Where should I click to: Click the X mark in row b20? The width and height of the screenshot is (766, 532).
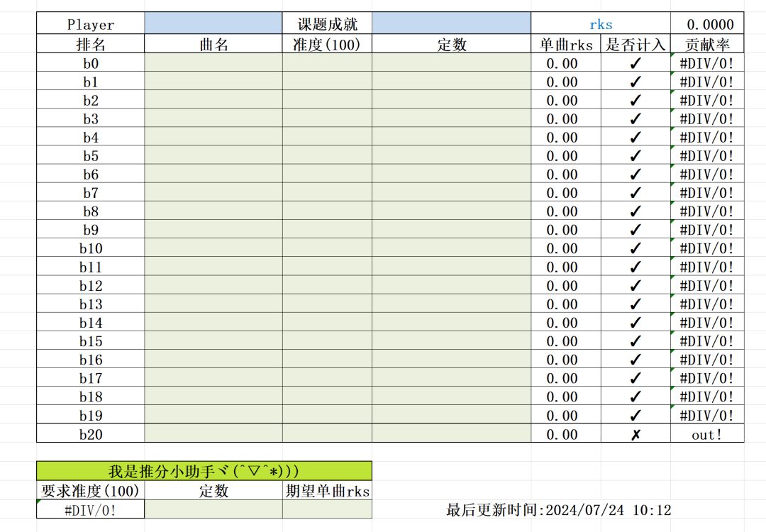click(635, 434)
